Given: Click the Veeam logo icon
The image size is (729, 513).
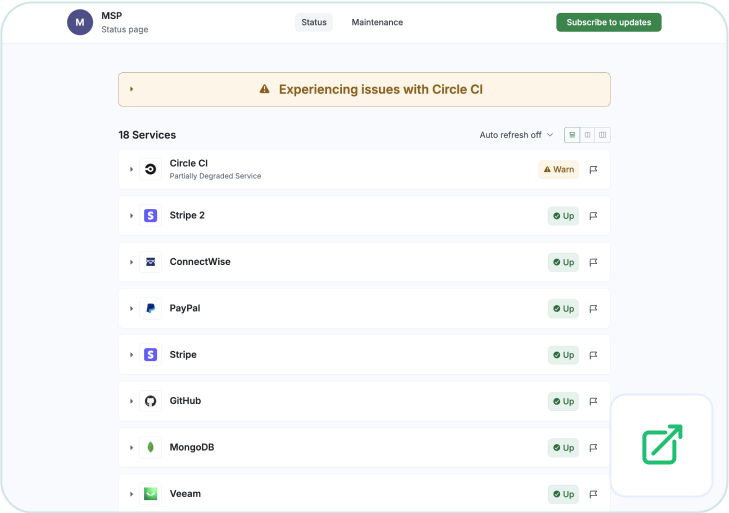Looking at the screenshot, I should tap(151, 493).
